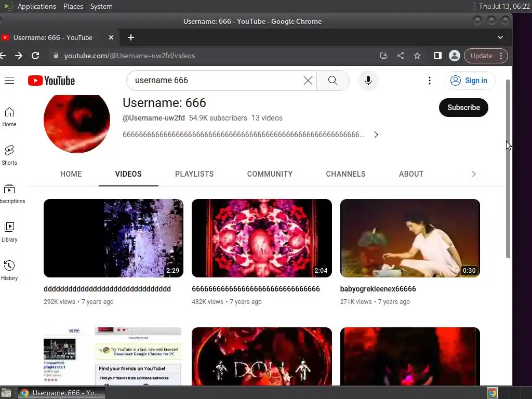Click the @Username-uw2fd handle

click(x=154, y=118)
